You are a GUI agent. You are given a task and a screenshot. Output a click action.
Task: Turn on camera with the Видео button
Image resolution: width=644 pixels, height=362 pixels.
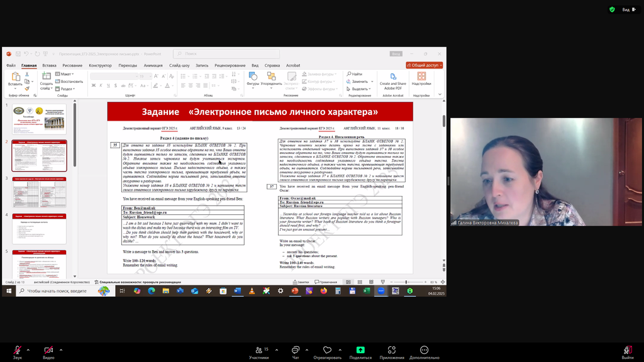(x=48, y=352)
